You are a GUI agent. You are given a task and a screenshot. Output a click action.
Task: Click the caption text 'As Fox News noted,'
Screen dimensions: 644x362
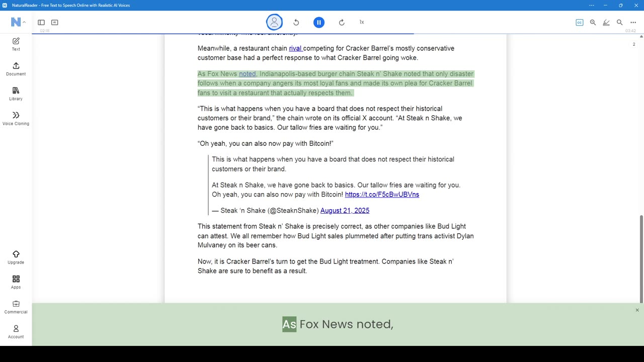[x=338, y=324]
